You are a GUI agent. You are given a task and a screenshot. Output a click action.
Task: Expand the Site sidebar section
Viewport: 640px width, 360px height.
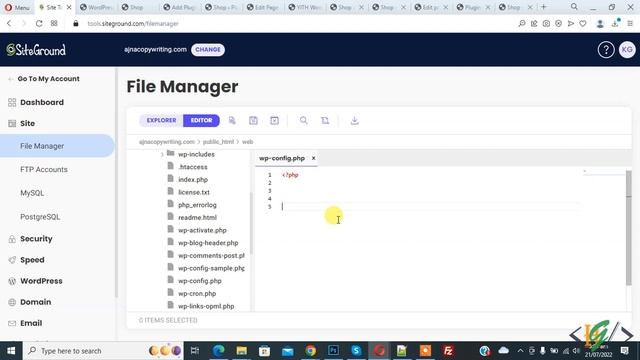coord(27,123)
